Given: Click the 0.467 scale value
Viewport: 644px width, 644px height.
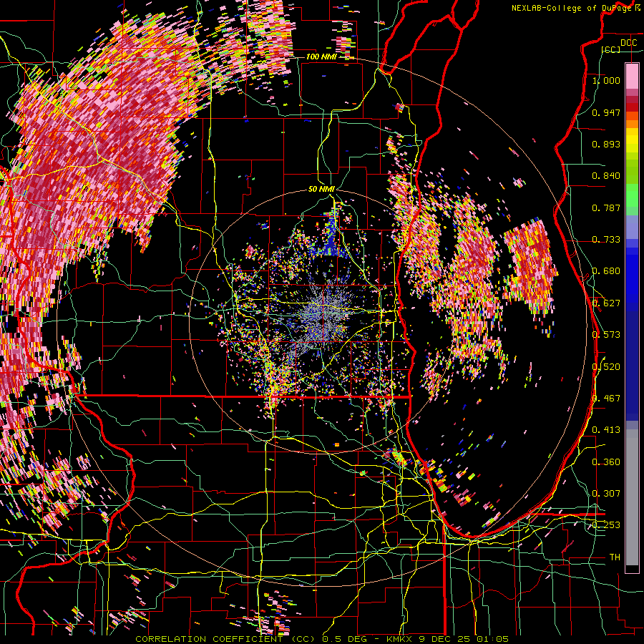Looking at the screenshot, I should (606, 398).
